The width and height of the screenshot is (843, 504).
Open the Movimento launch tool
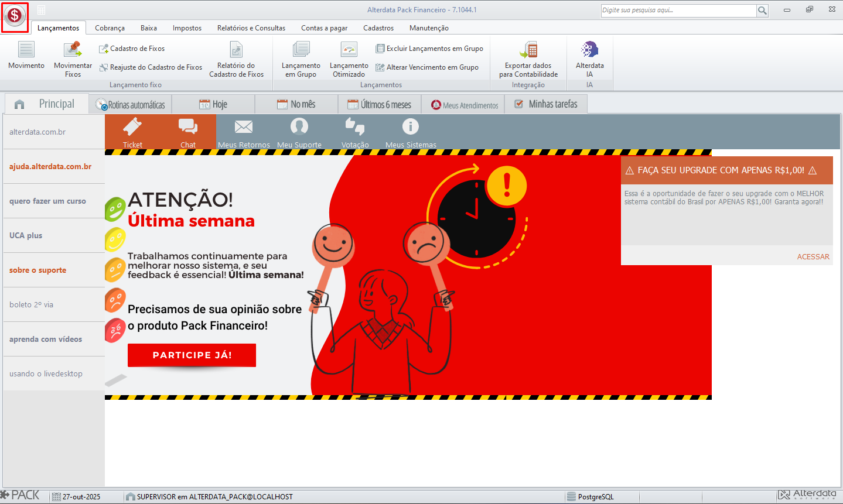pyautogui.click(x=26, y=56)
